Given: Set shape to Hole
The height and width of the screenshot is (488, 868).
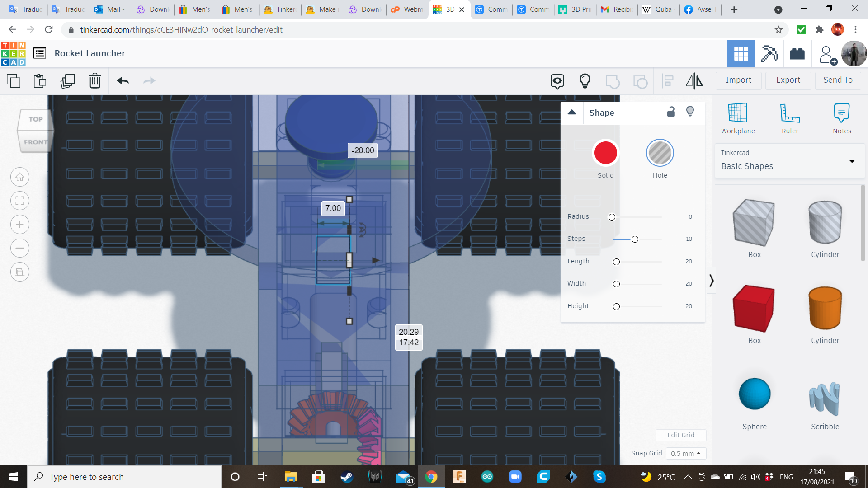Looking at the screenshot, I should 660,153.
